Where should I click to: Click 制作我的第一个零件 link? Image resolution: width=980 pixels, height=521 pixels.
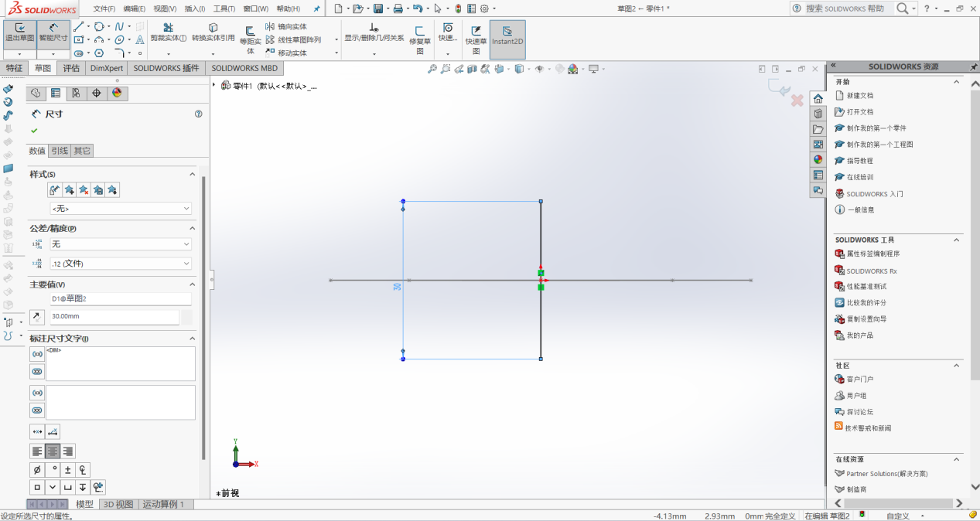coord(876,128)
